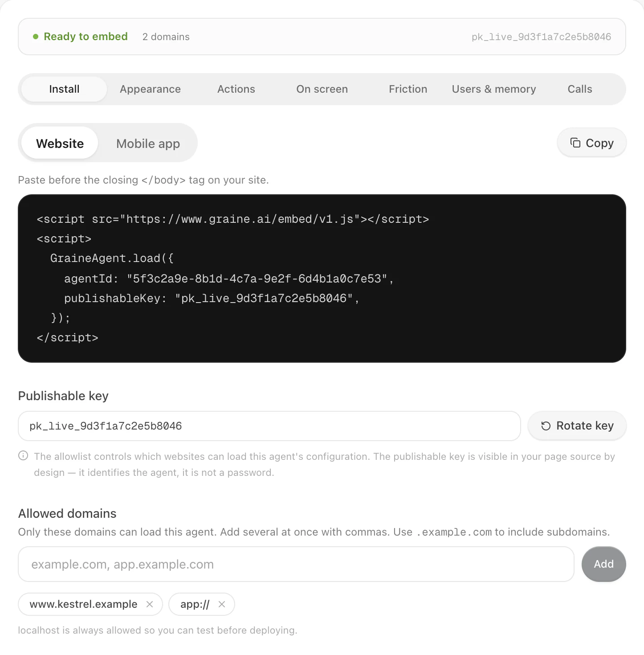Switch to the Calls tab
This screenshot has height=655, width=644.
[x=580, y=89]
